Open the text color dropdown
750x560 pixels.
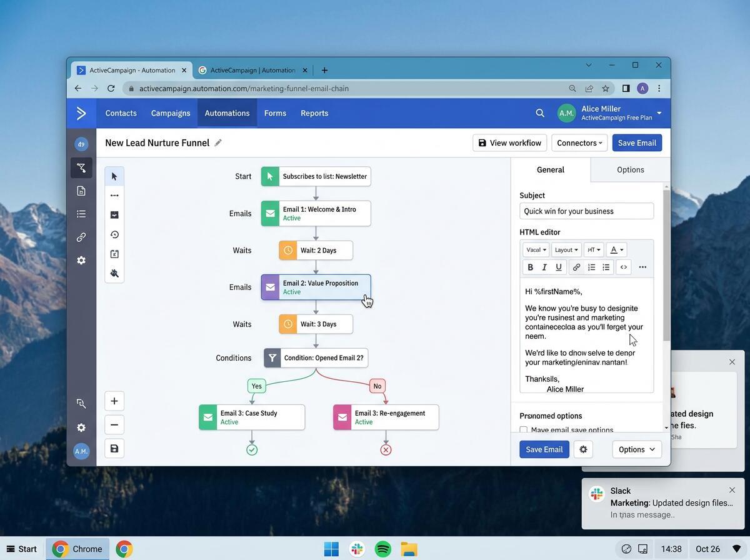(x=616, y=250)
